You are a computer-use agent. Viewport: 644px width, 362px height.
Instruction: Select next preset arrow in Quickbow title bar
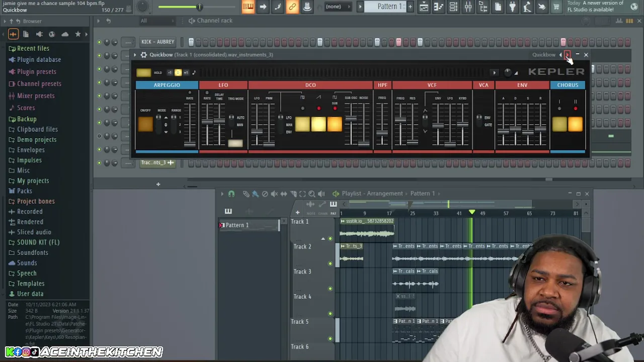pyautogui.click(x=567, y=55)
